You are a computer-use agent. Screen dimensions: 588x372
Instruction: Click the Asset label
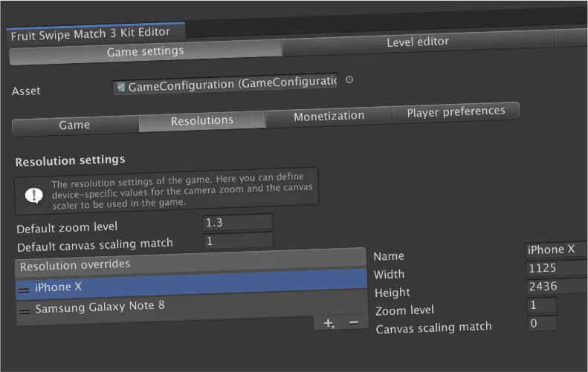26,91
